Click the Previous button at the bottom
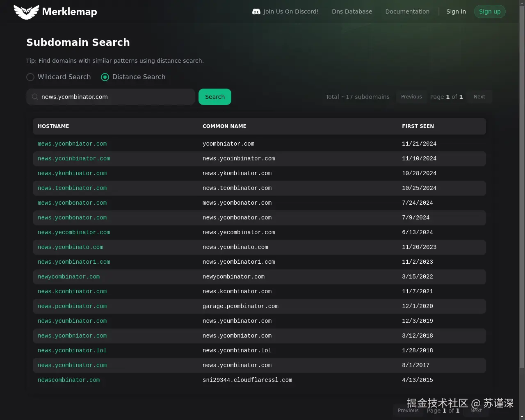The image size is (525, 420). (408, 410)
